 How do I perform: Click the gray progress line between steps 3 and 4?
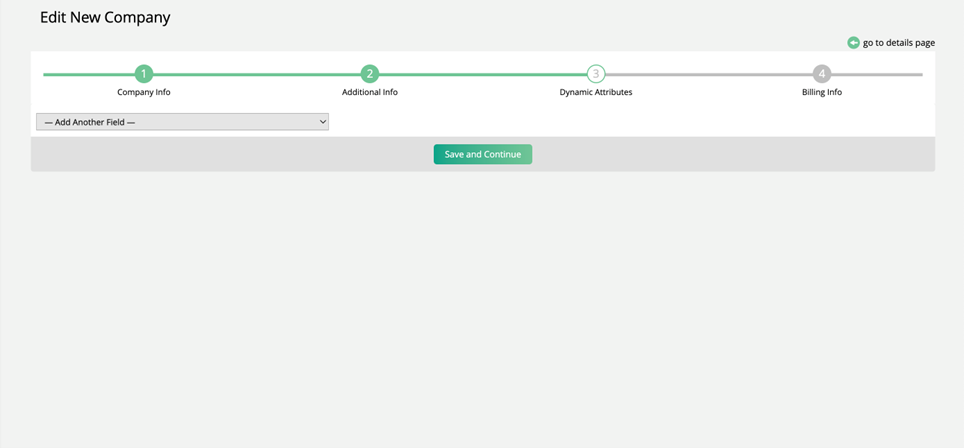pyautogui.click(x=708, y=74)
